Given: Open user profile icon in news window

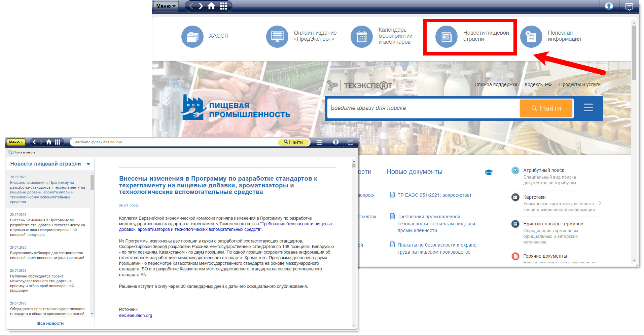Looking at the screenshot, I should click(x=336, y=142).
